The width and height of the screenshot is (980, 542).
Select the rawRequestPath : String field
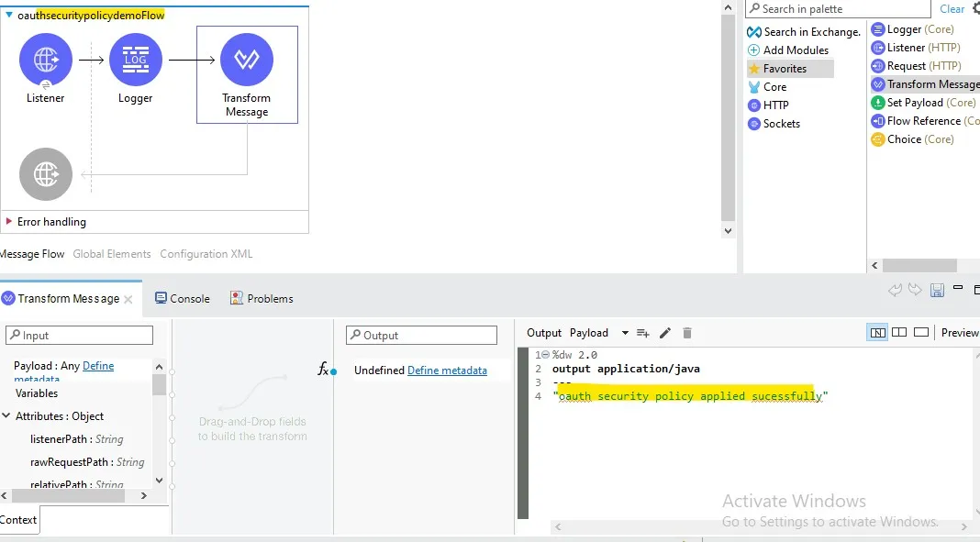pos(87,462)
